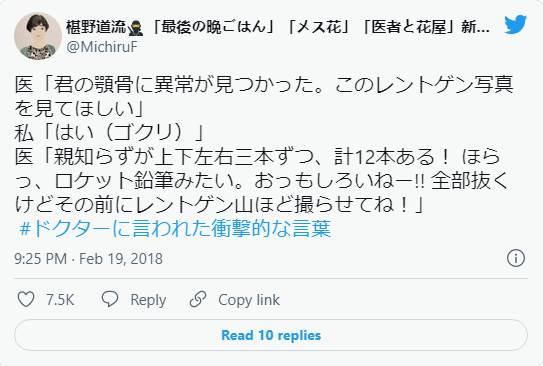
Task: Open the info circle icon
Action: pyautogui.click(x=516, y=258)
